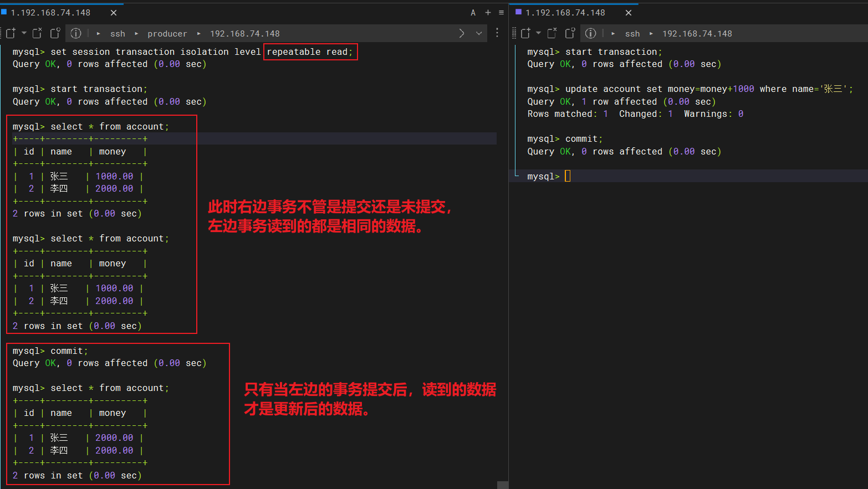Add a new tab with the plus icon
The width and height of the screenshot is (868, 489).
488,13
